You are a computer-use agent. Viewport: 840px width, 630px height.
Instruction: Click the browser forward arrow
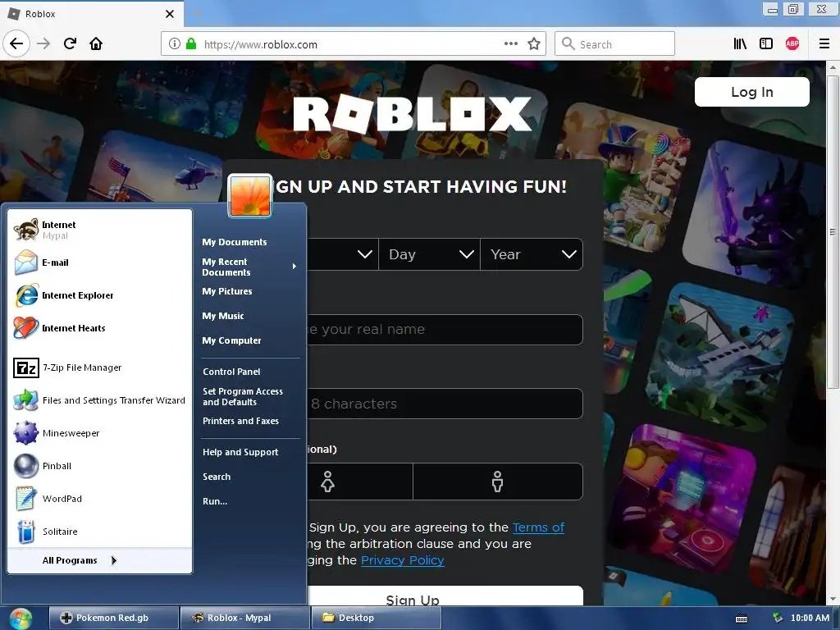pos(43,43)
